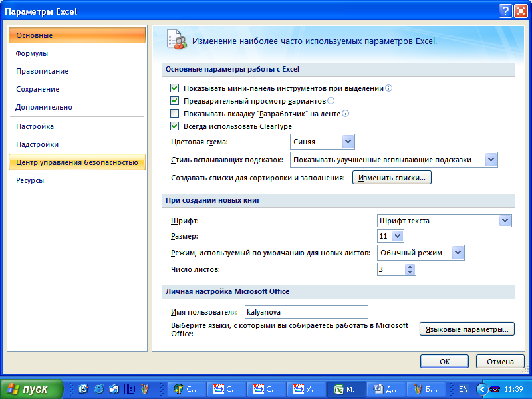Click the first quick launch icon after Пуск

(x=83, y=389)
